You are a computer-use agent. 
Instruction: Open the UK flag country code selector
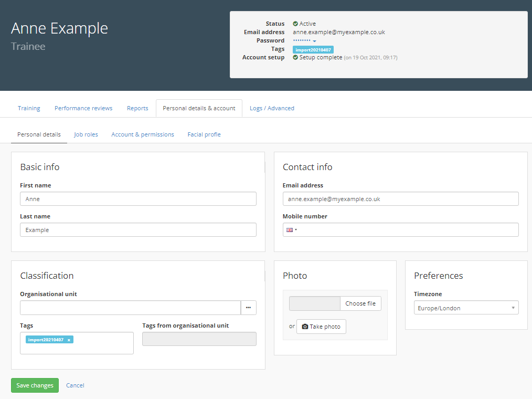(291, 230)
